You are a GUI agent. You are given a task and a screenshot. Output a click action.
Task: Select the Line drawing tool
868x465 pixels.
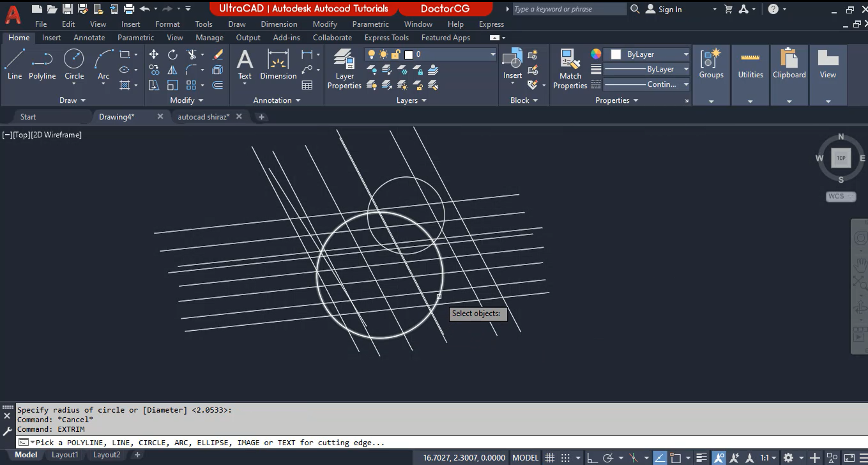point(15,65)
